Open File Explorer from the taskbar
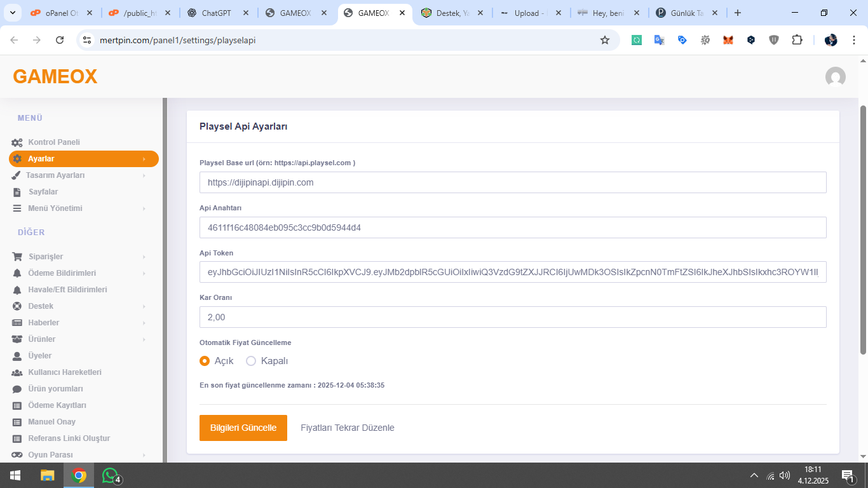The image size is (868, 488). click(48, 475)
